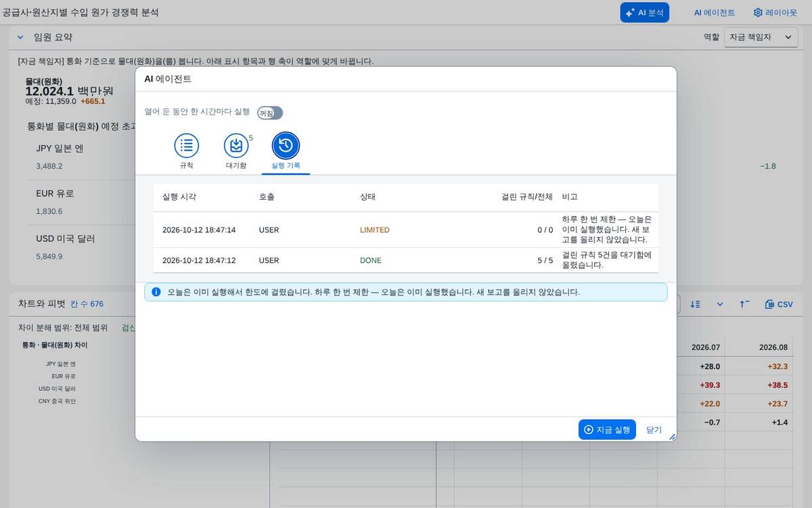Click the 걸린 규칙/전체 column header
This screenshot has width=812, height=508.
527,197
